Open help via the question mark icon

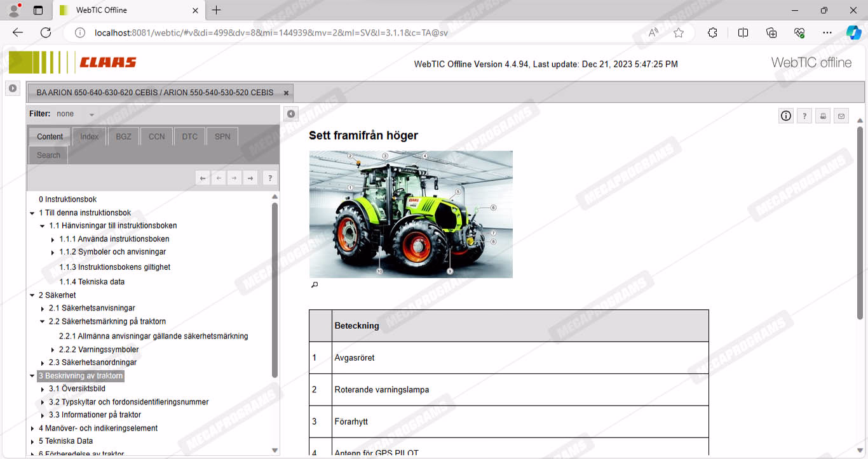tap(804, 116)
